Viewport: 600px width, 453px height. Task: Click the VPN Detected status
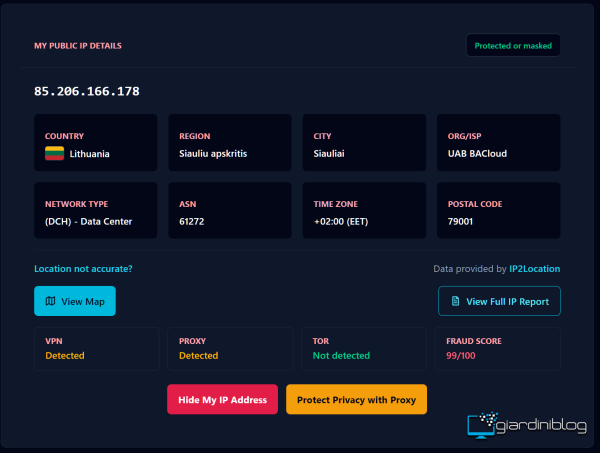point(65,355)
